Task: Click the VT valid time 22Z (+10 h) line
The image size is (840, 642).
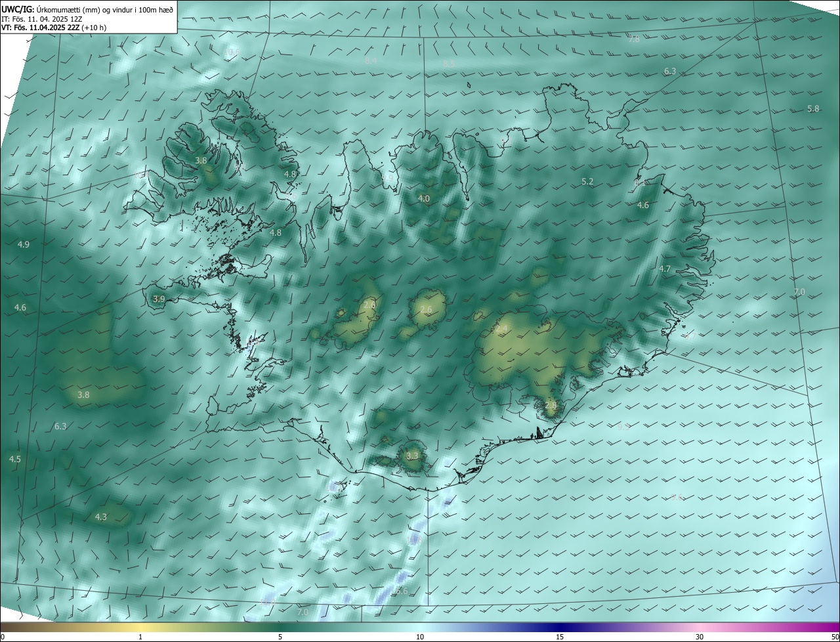Action: point(54,28)
